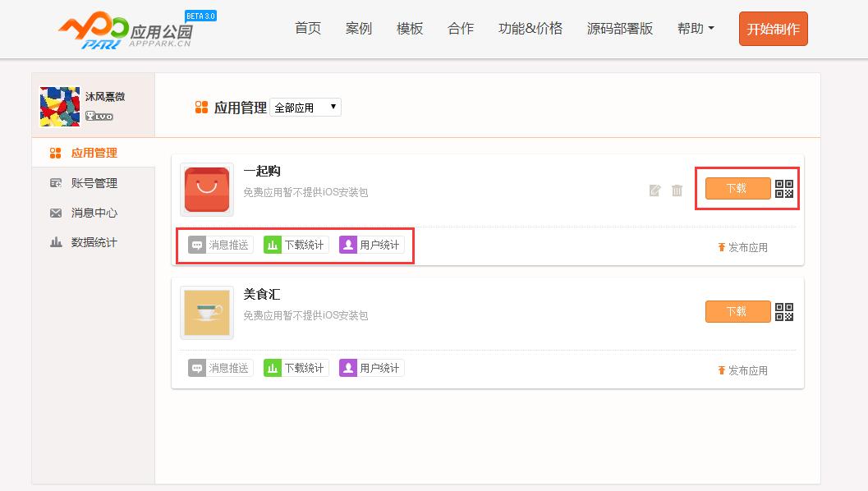
Task: Download the 美食汇 app
Action: click(737, 311)
